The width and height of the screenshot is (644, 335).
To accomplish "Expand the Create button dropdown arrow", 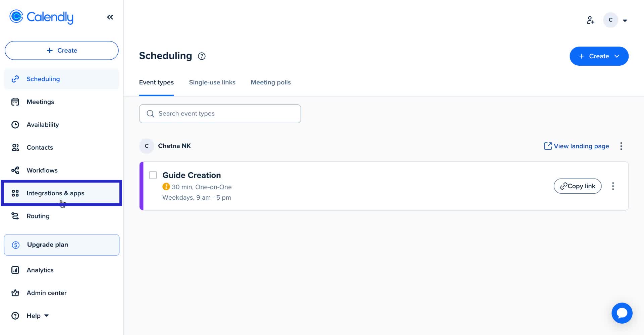I will coord(617,56).
